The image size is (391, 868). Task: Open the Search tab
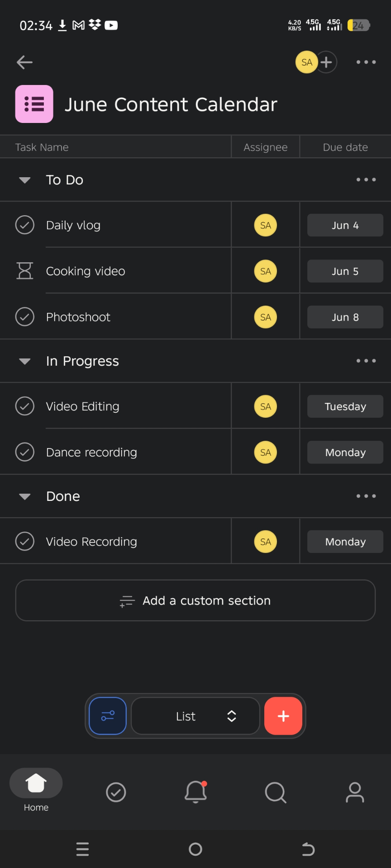276,792
